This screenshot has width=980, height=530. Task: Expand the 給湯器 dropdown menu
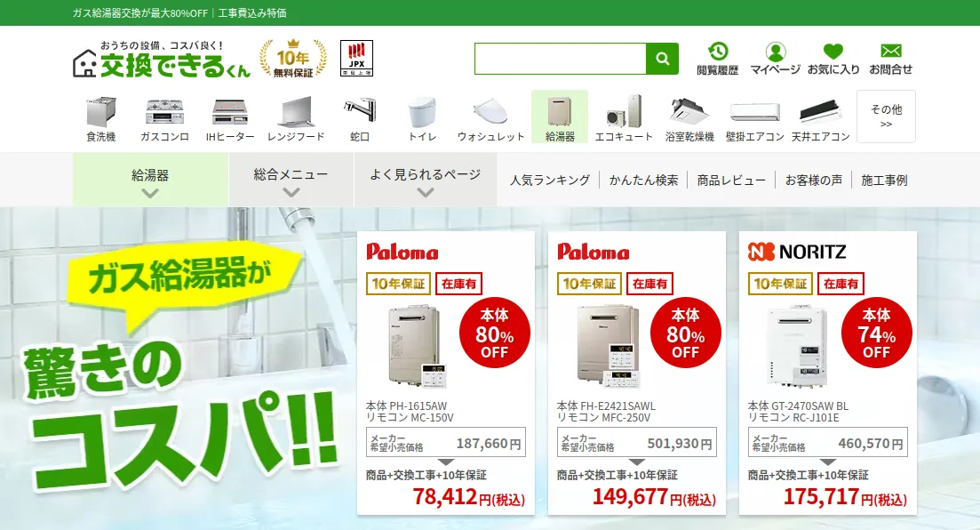tap(150, 180)
